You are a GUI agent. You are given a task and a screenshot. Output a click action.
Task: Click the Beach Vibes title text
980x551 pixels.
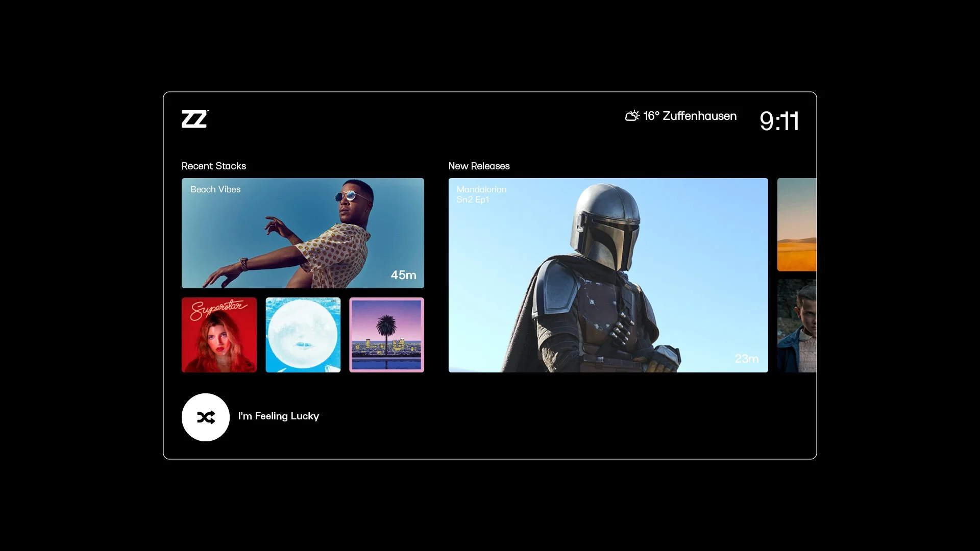coord(215,189)
